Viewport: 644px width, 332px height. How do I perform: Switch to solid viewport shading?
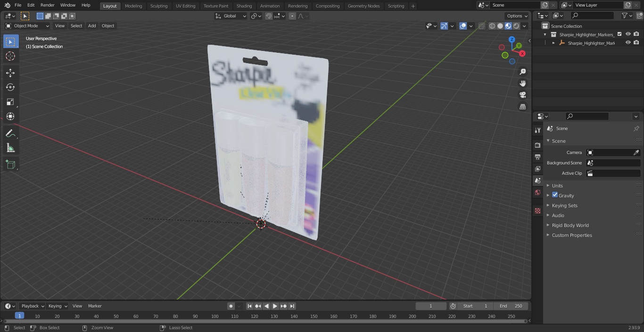500,26
